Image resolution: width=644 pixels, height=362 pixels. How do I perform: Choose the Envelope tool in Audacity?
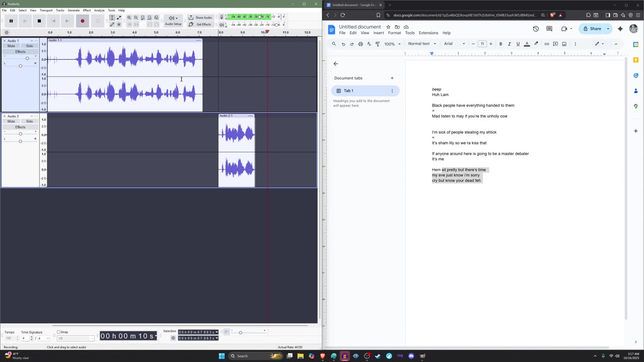pyautogui.click(x=119, y=18)
